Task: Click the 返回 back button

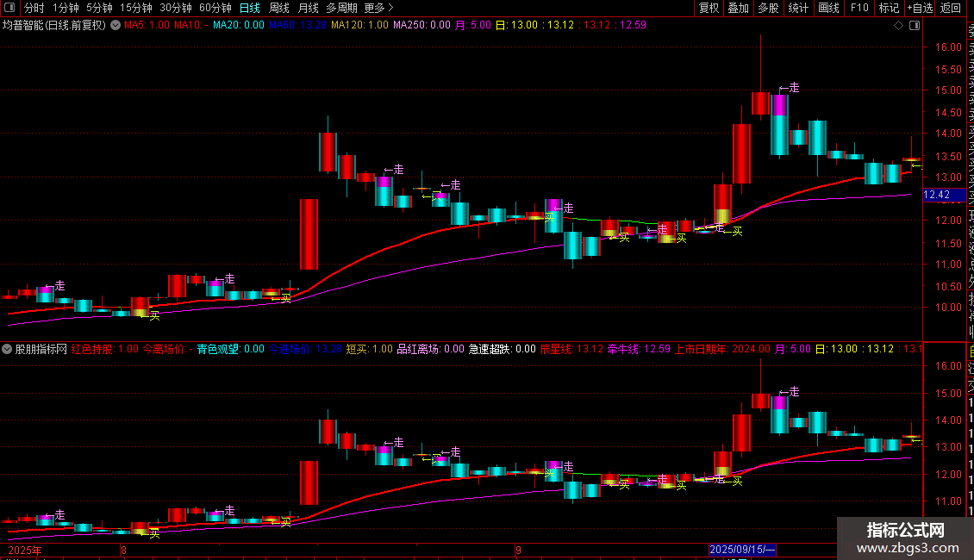Action: click(x=951, y=8)
